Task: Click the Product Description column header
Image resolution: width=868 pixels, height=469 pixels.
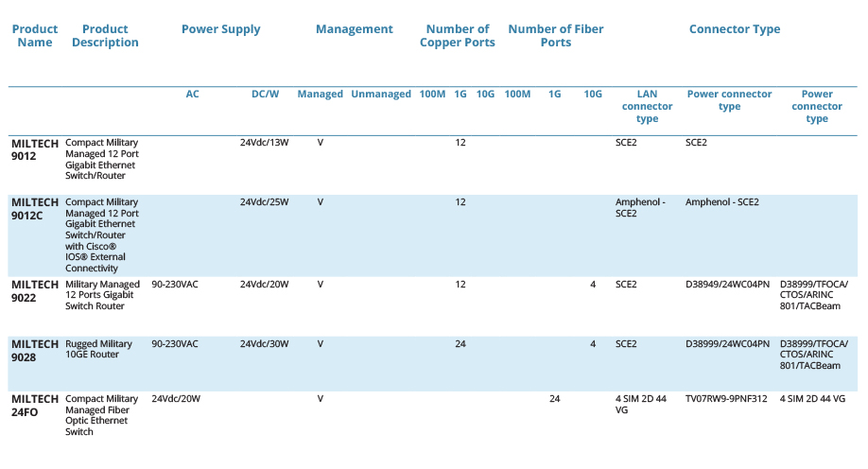Action: (105, 35)
